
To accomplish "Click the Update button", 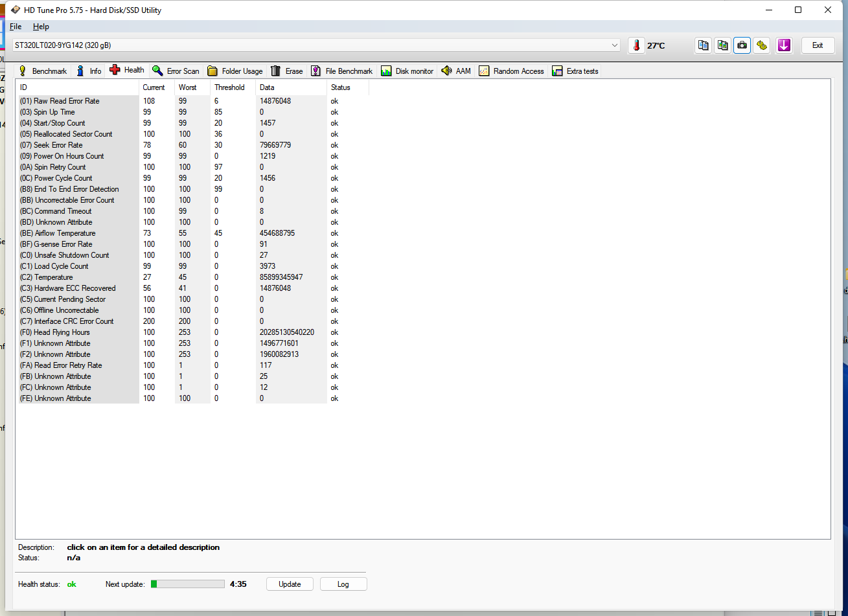I will pyautogui.click(x=290, y=584).
